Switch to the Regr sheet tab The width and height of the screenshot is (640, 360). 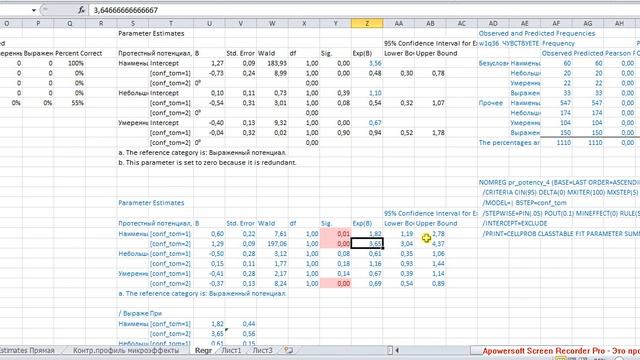click(x=203, y=350)
